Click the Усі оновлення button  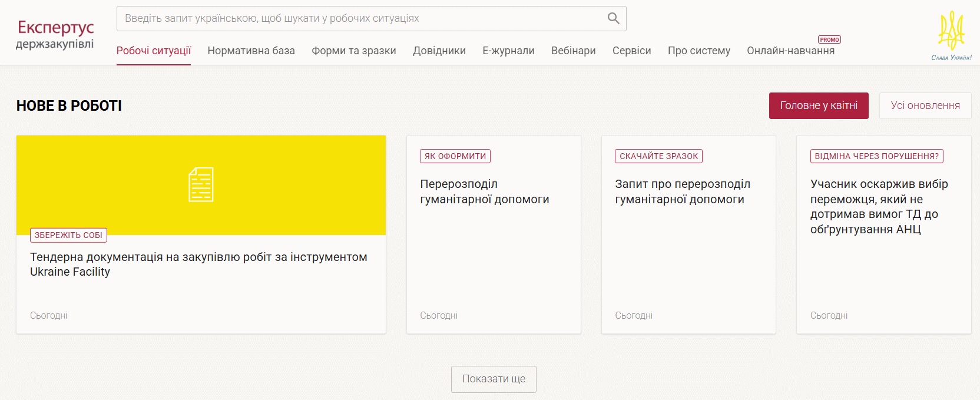click(925, 105)
